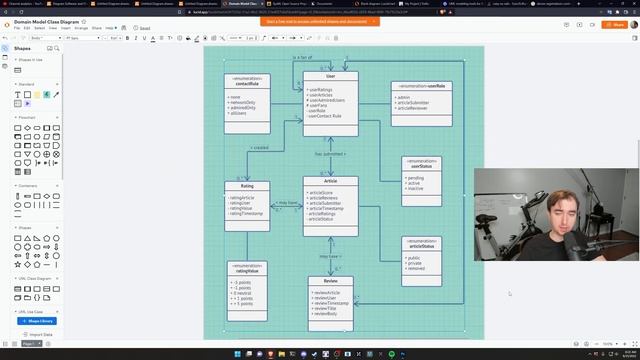Toggle italic formatting
The height and width of the screenshot is (360, 640).
click(x=136, y=38)
